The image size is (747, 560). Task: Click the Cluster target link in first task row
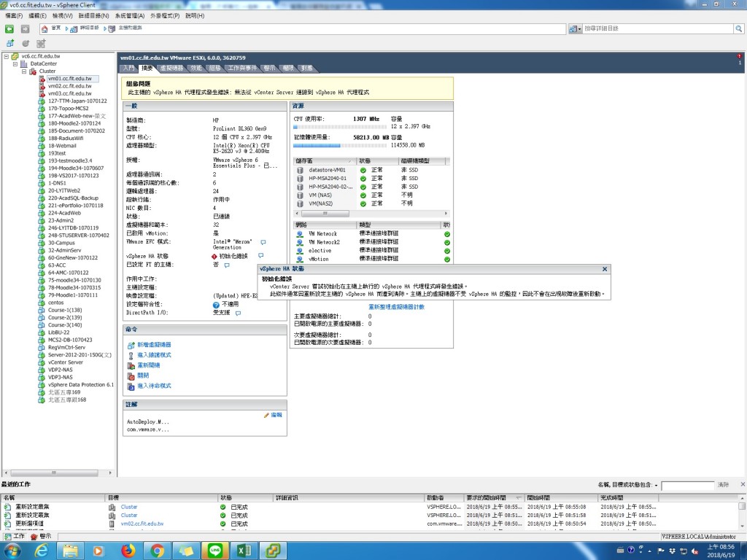pyautogui.click(x=129, y=507)
